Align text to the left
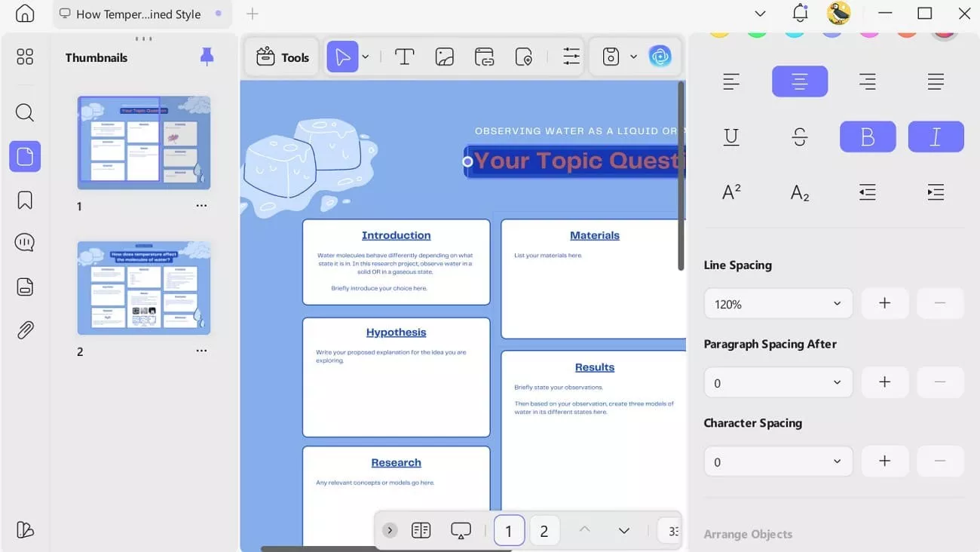 coord(731,81)
